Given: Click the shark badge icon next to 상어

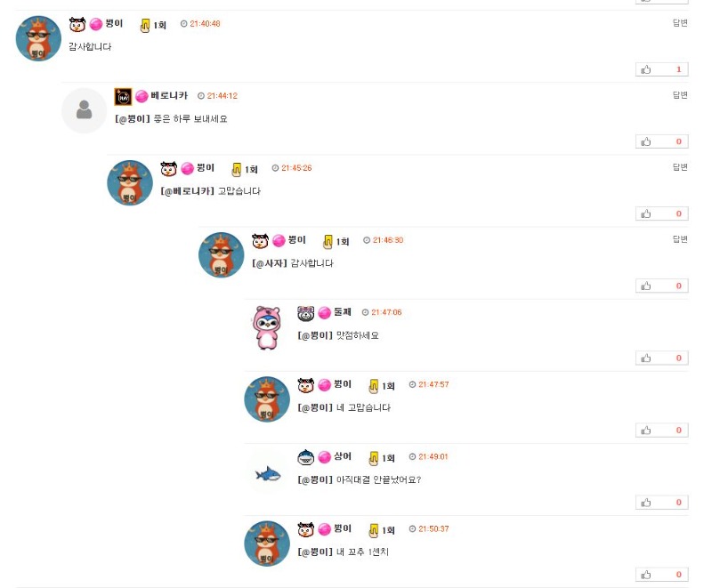Looking at the screenshot, I should pyautogui.click(x=305, y=457).
